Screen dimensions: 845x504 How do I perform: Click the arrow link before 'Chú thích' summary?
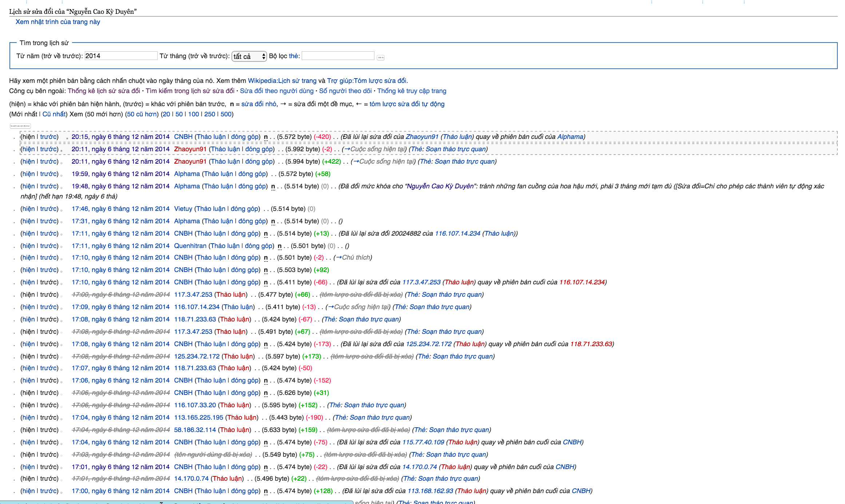pos(338,257)
